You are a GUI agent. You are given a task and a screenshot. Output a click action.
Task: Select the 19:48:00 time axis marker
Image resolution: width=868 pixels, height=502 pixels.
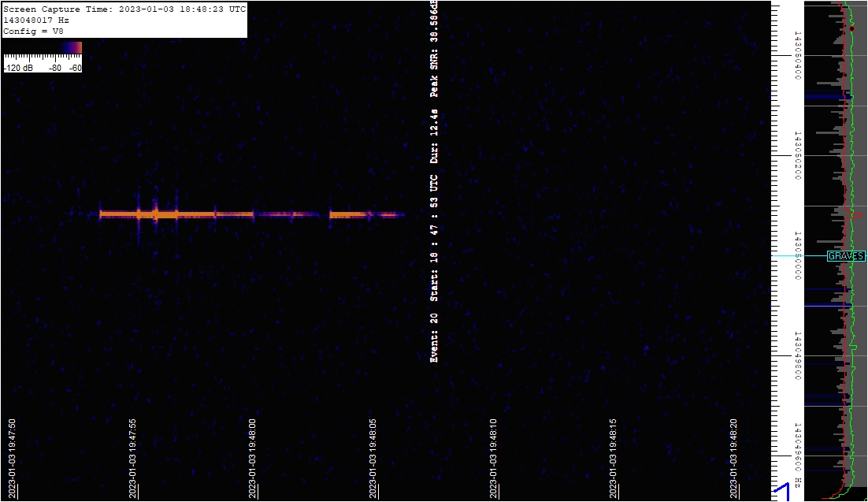[252, 459]
